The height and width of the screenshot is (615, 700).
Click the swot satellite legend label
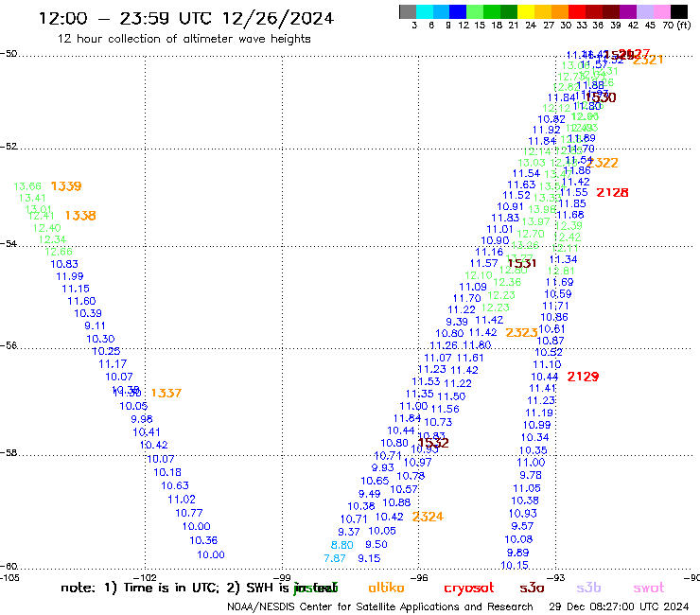649,588
